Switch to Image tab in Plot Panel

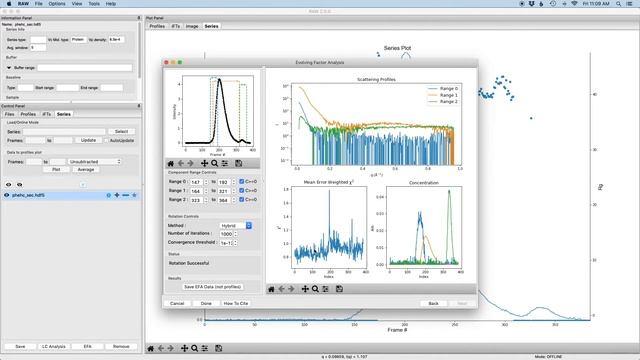click(192, 26)
